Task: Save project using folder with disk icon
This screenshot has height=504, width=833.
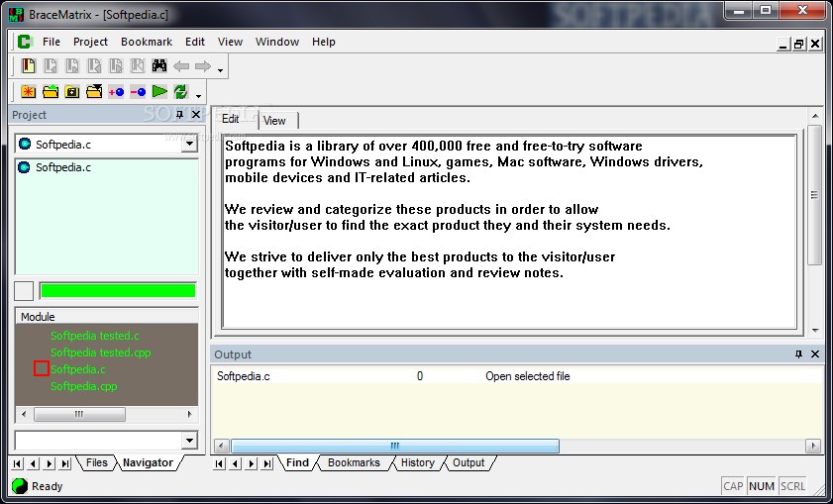Action: pos(72,92)
